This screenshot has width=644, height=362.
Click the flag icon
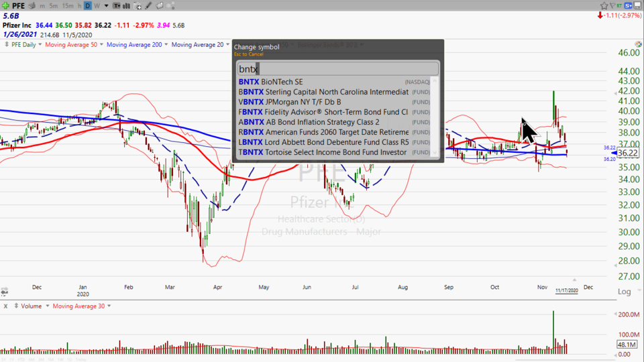point(612,6)
